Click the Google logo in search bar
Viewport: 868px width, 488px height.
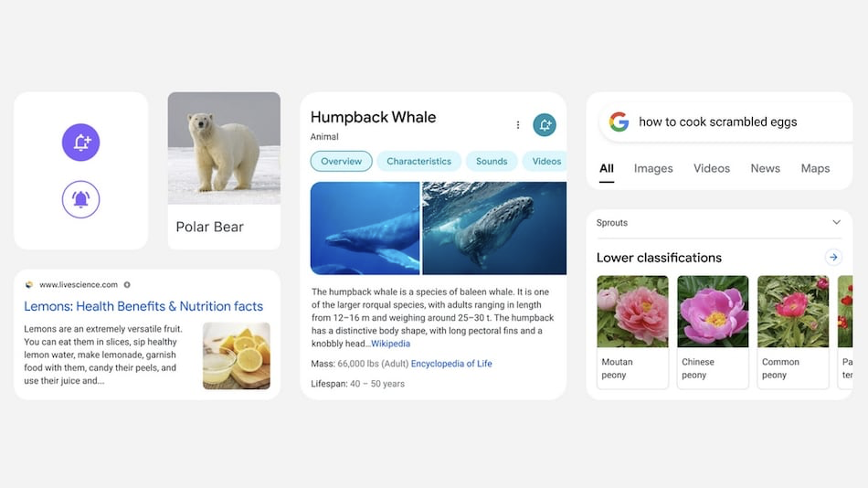(x=619, y=122)
